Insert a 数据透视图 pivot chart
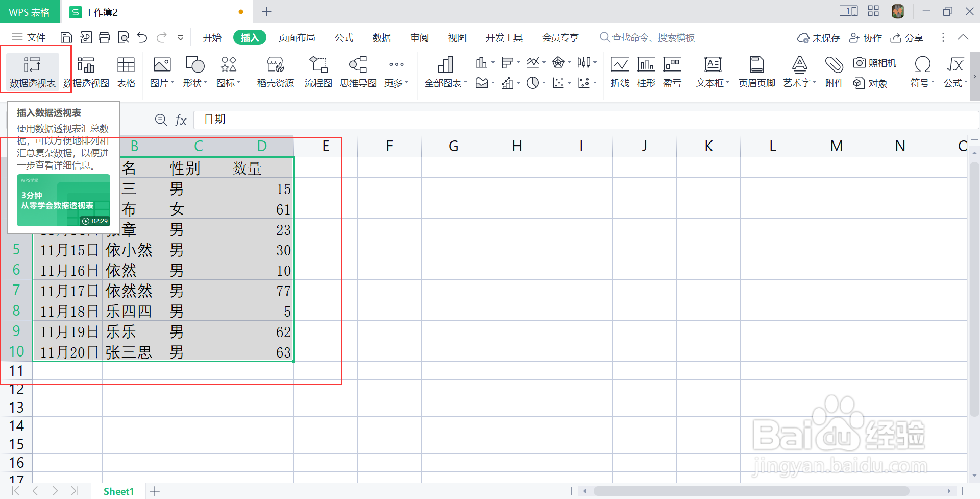 coord(86,72)
